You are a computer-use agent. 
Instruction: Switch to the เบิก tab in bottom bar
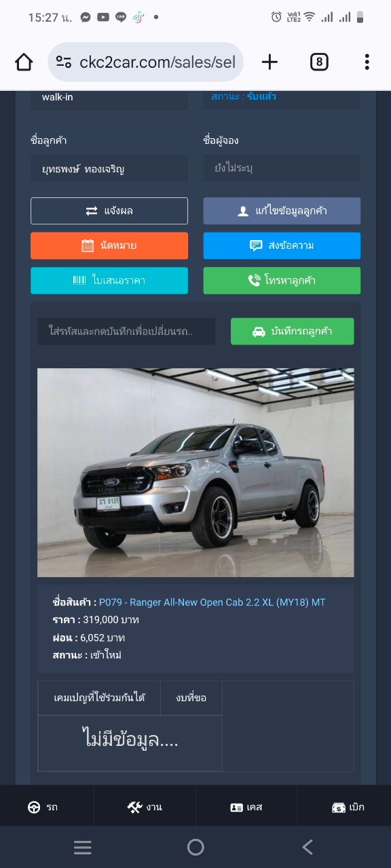click(x=348, y=807)
